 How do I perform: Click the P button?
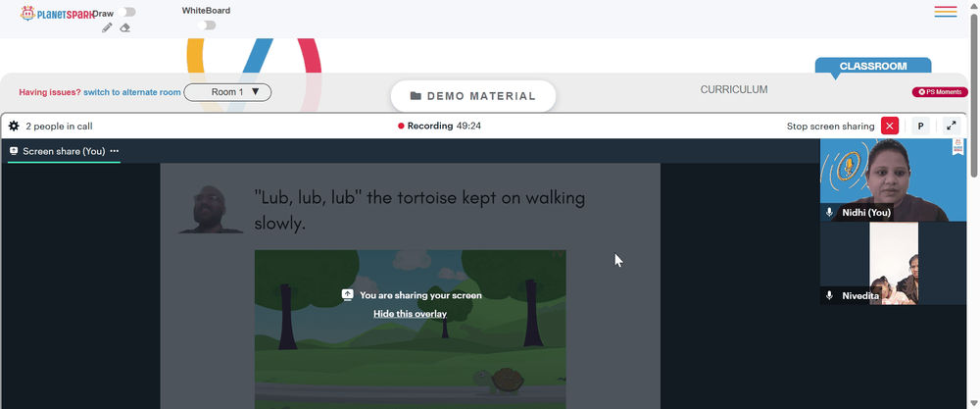pyautogui.click(x=920, y=126)
